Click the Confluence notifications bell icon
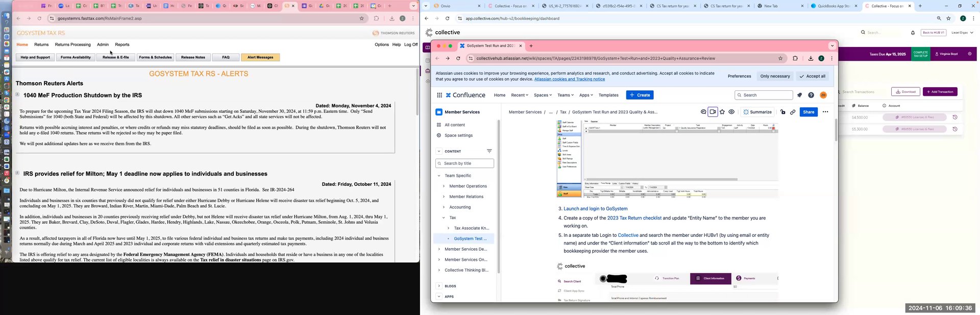Image resolution: width=980 pixels, height=315 pixels. point(799,95)
